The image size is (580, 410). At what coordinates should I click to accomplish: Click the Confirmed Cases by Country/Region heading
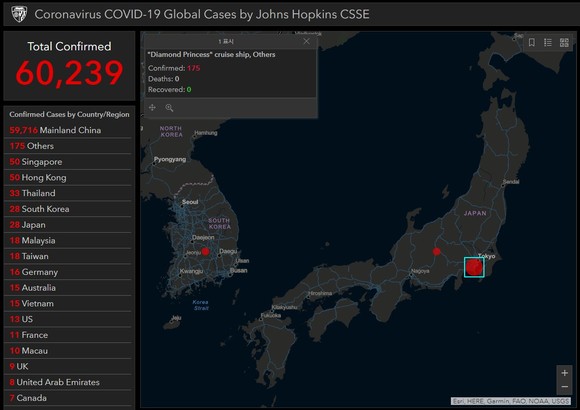pyautogui.click(x=69, y=114)
